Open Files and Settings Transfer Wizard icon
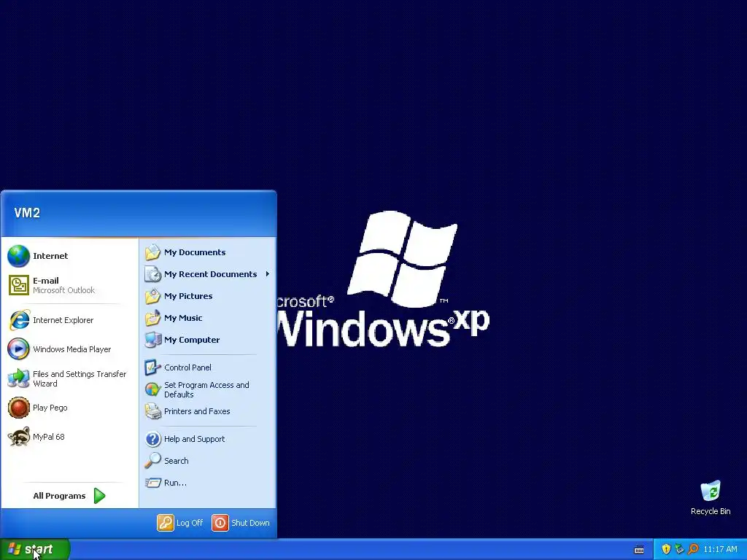747x560 pixels. coord(18,378)
